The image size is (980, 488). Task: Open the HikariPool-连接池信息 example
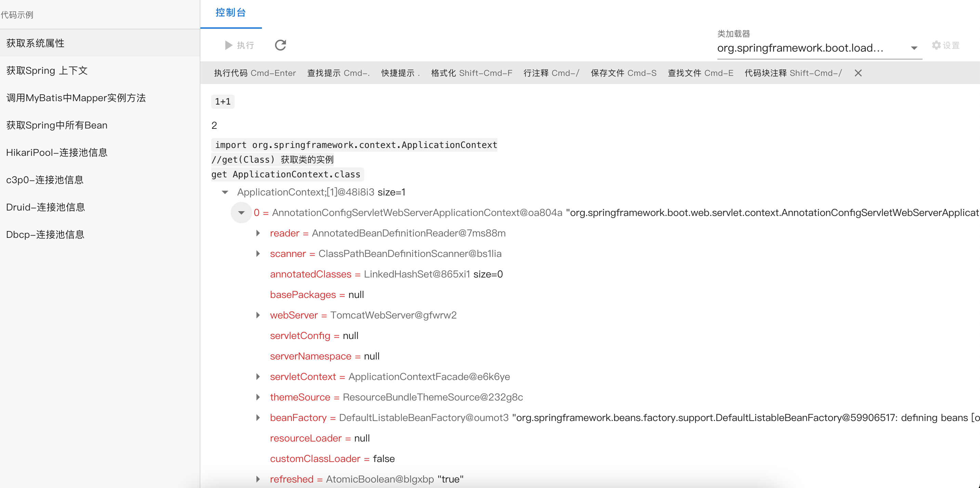click(57, 153)
